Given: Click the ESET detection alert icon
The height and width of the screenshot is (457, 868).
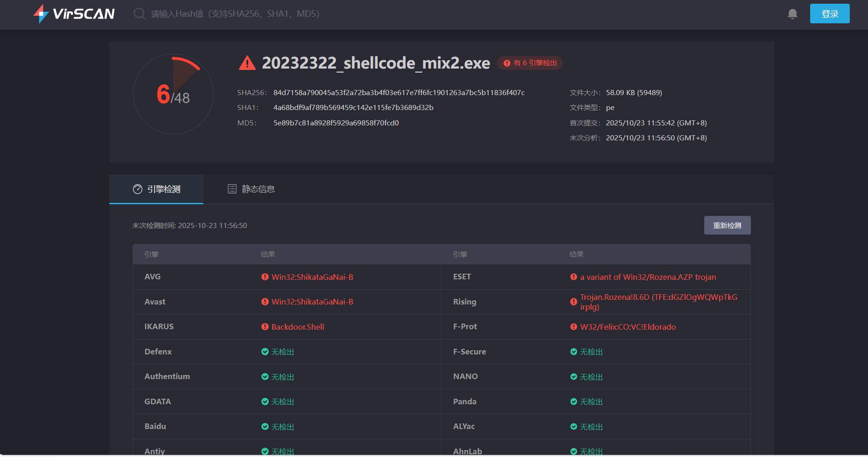Looking at the screenshot, I should click(x=574, y=277).
